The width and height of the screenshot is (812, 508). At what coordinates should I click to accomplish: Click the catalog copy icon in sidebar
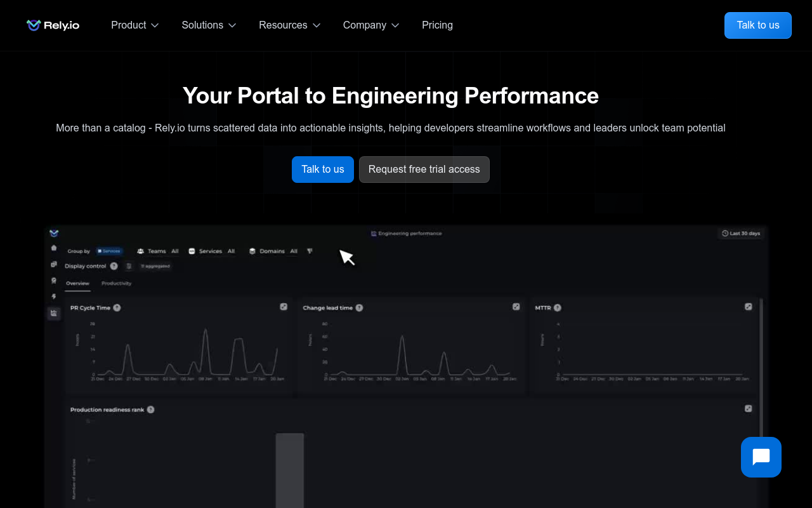54,264
